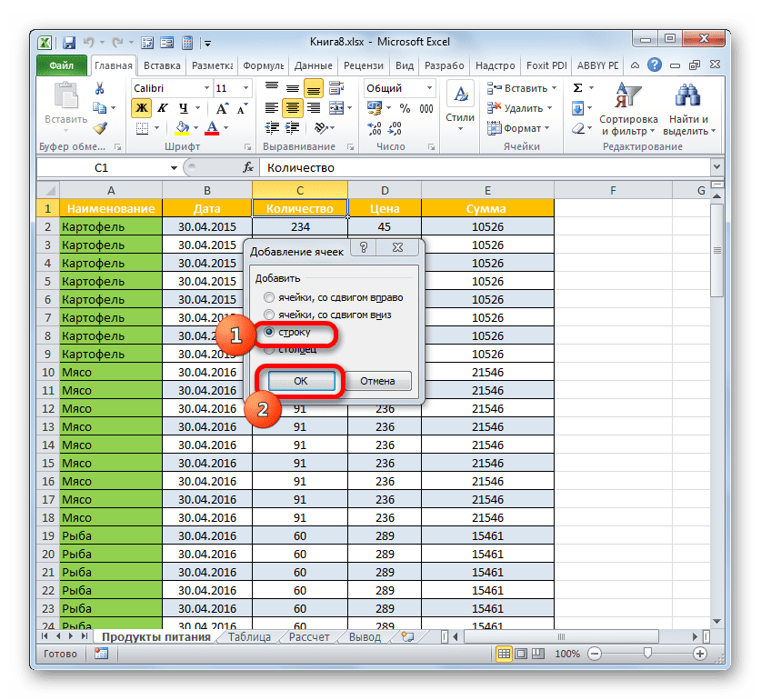This screenshot has height=700, width=761.
Task: Click the AutoSum sigma icon
Action: tap(577, 88)
